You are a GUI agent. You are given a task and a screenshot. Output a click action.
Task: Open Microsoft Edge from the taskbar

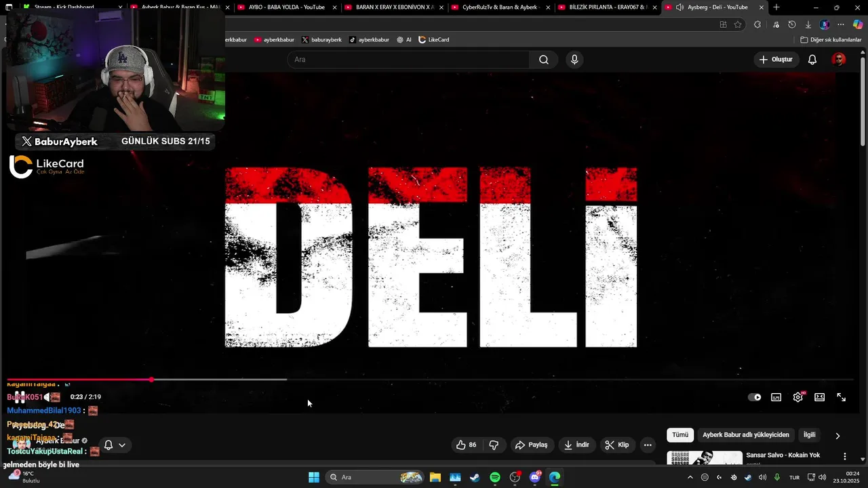coord(555,477)
